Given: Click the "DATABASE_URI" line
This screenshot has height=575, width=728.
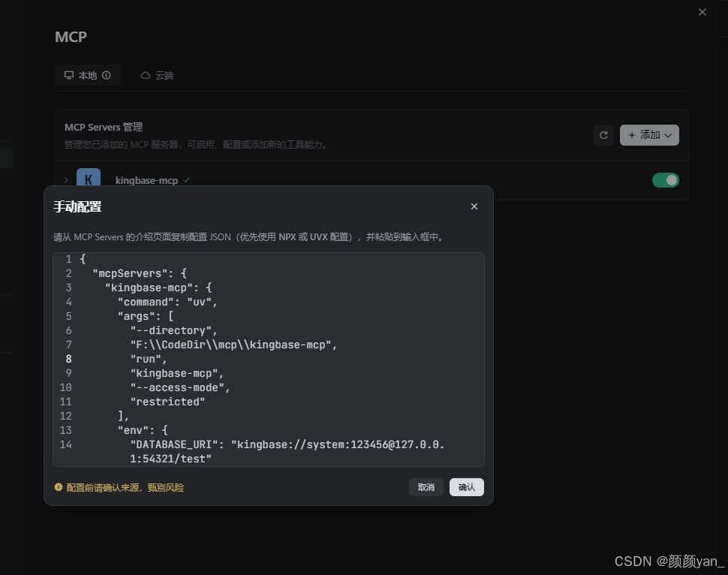Looking at the screenshot, I should [287, 451].
